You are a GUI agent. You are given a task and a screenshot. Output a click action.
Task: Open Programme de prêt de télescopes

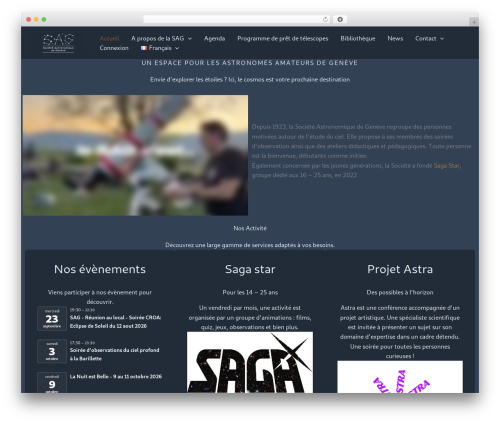tap(283, 38)
